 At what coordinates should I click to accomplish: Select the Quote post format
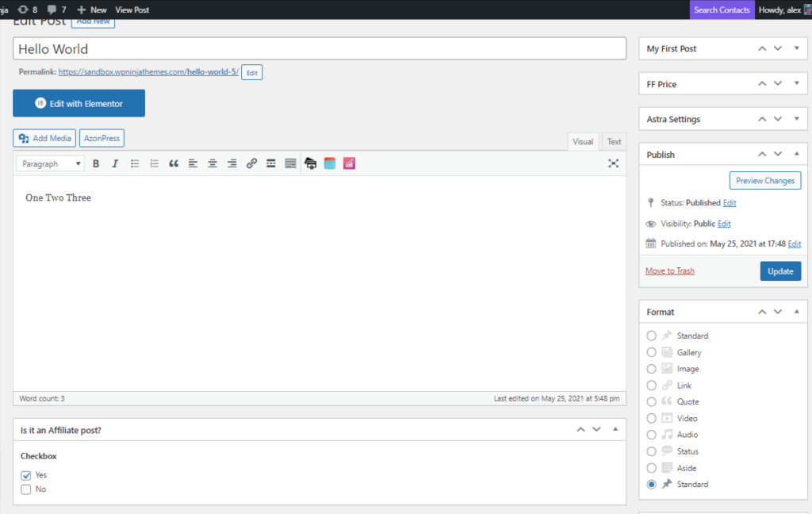[x=652, y=401]
